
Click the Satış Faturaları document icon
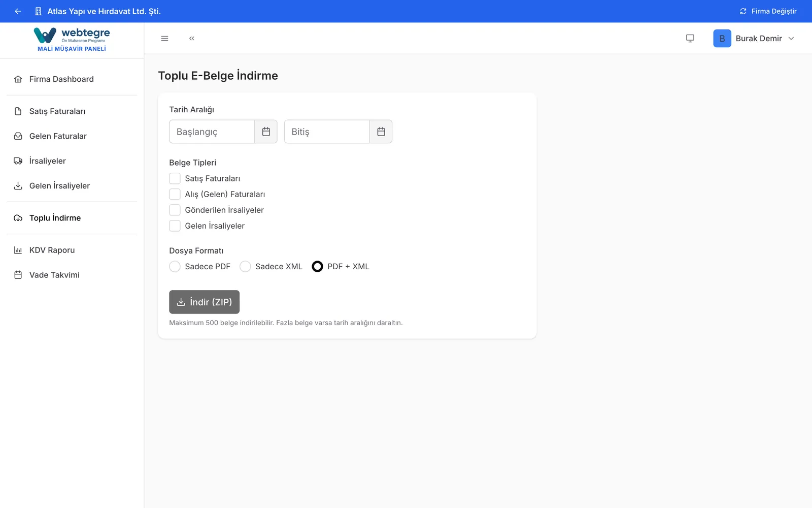(18, 111)
